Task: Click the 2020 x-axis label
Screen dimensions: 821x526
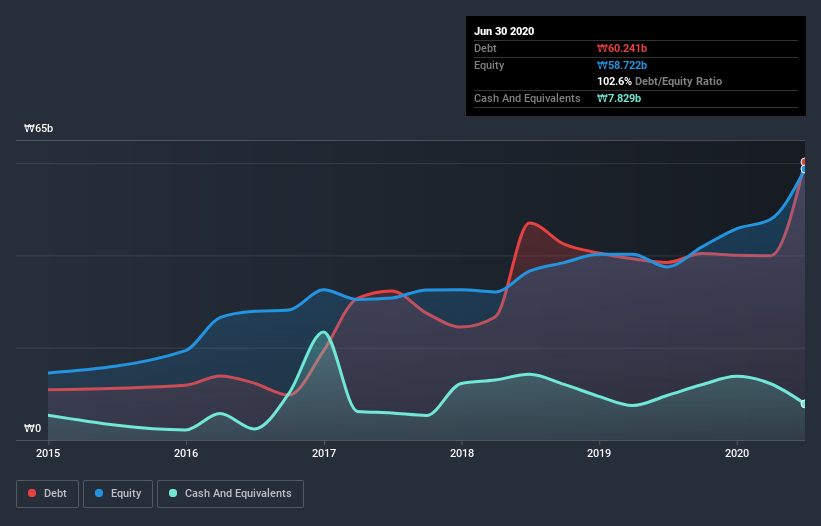Action: coord(737,453)
